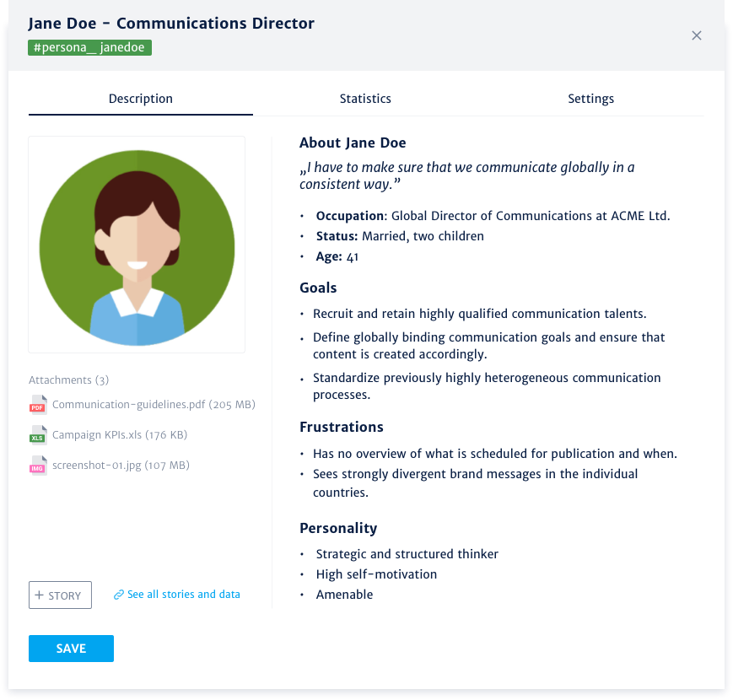The width and height of the screenshot is (733, 700).
Task: Close the Jane Doe persona dialog
Action: pos(696,35)
